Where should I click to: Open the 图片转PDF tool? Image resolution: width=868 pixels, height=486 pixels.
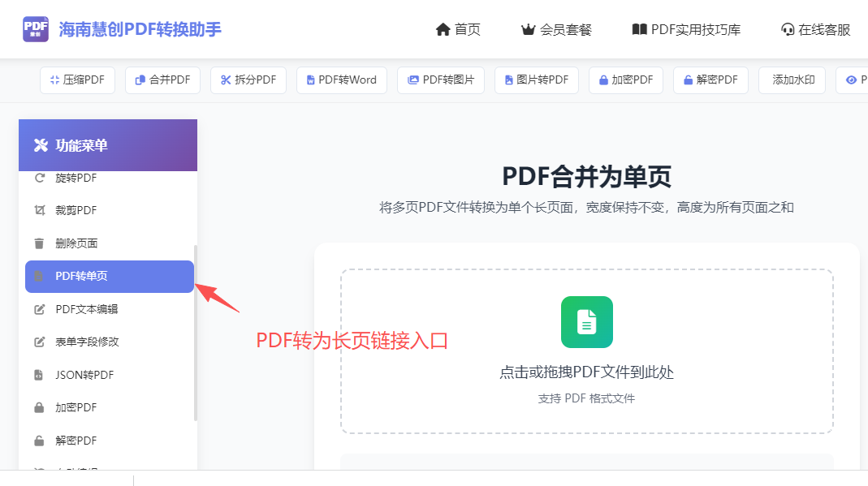point(537,80)
